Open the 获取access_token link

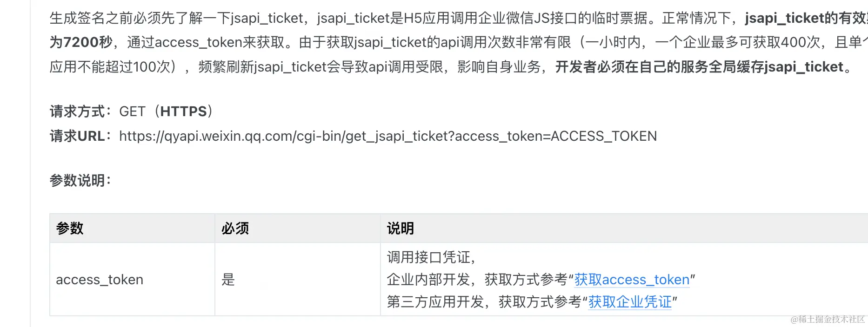click(x=632, y=280)
